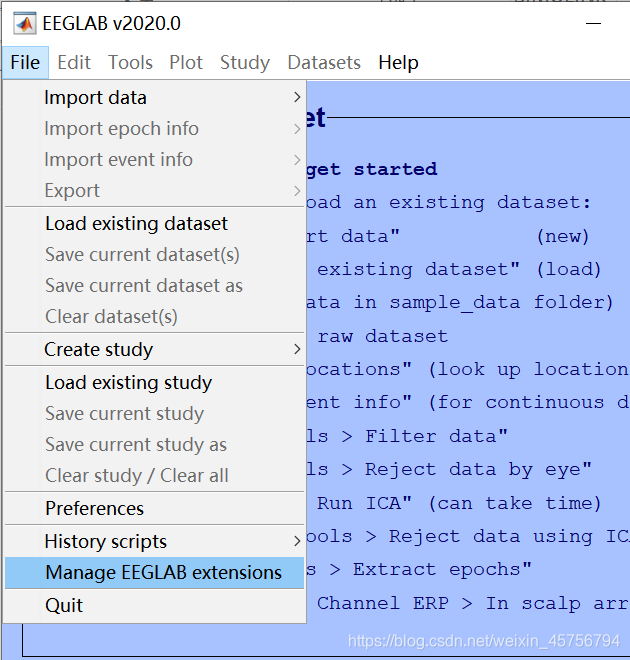
Task: Choose Create study entry
Action: point(154,349)
